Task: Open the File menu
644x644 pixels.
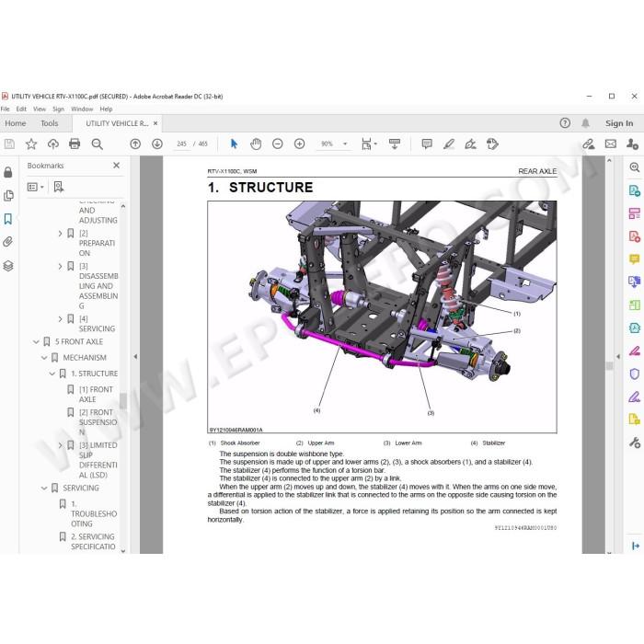Action: tap(5, 109)
